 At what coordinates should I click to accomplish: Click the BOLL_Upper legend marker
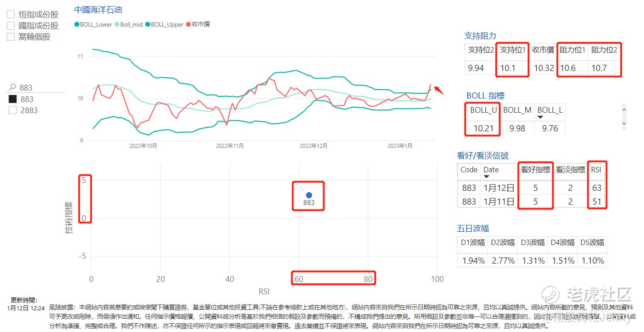tap(148, 24)
